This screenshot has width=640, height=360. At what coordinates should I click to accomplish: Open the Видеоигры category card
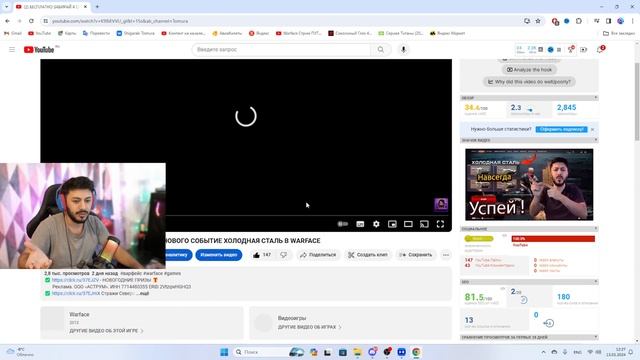(350, 322)
